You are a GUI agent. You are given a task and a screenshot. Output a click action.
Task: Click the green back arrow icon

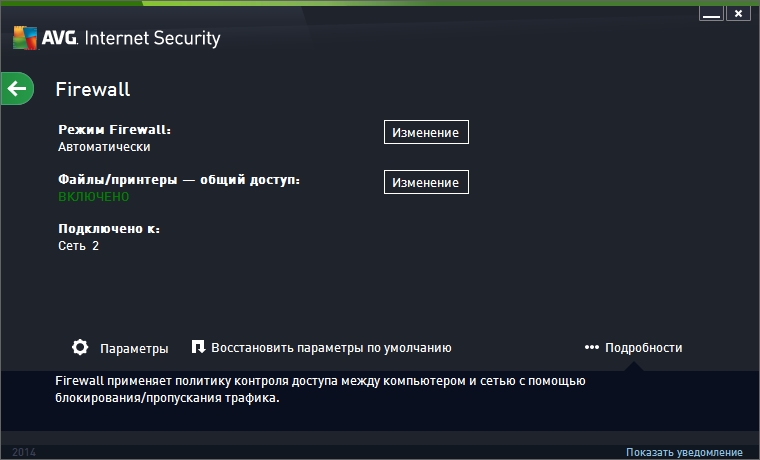pyautogui.click(x=16, y=89)
